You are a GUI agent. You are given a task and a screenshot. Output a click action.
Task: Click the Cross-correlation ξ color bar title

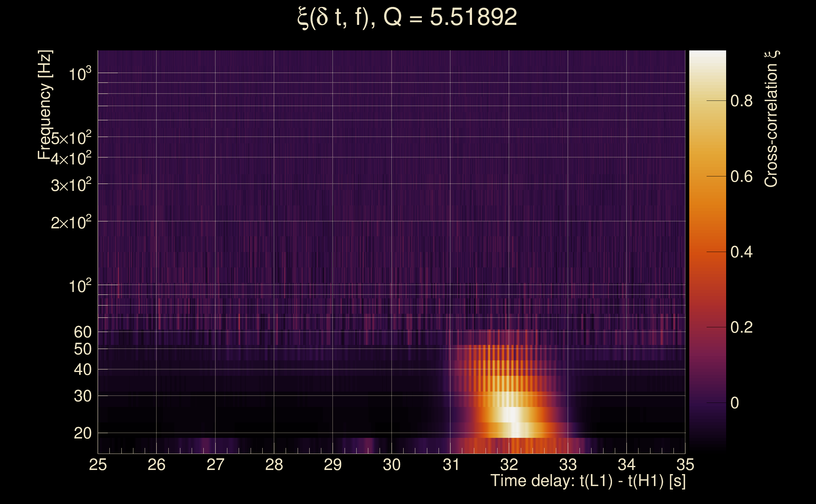click(772, 119)
